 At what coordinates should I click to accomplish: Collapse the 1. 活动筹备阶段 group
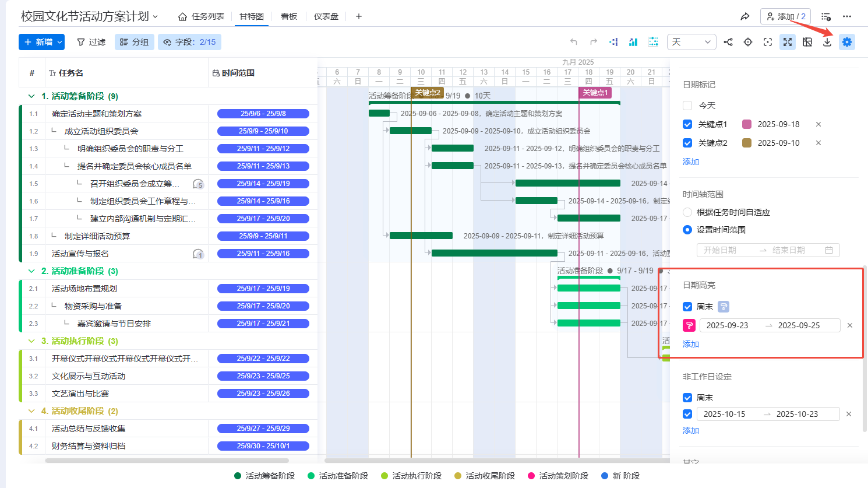[x=31, y=96]
